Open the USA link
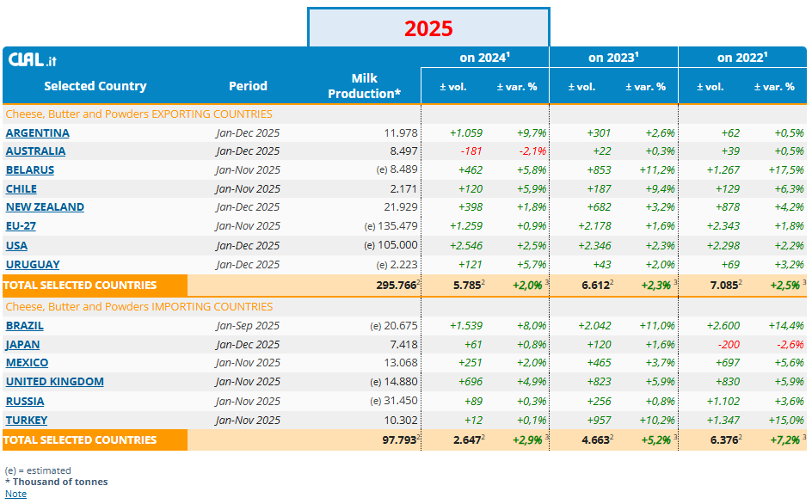The image size is (812, 504). (x=16, y=246)
